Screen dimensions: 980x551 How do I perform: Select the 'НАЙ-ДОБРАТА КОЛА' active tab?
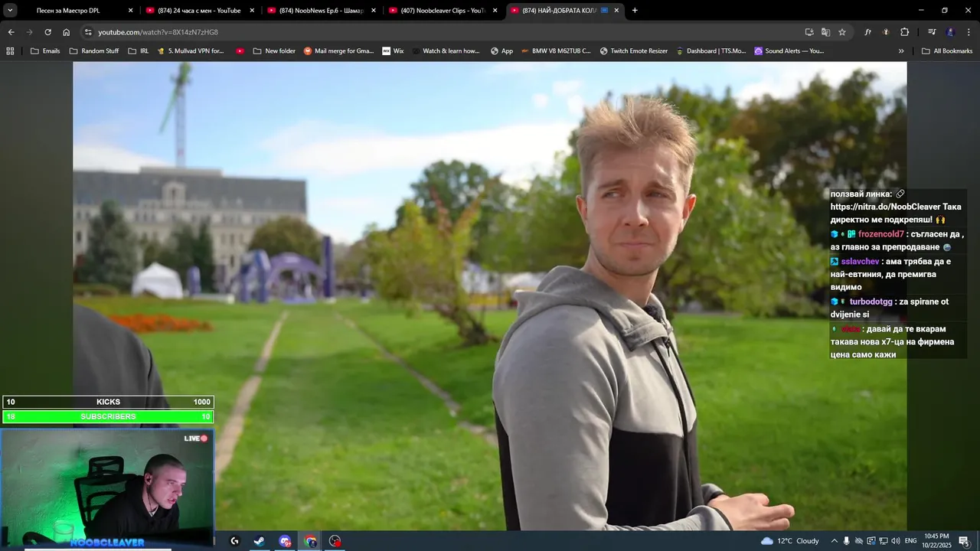pyautogui.click(x=565, y=11)
